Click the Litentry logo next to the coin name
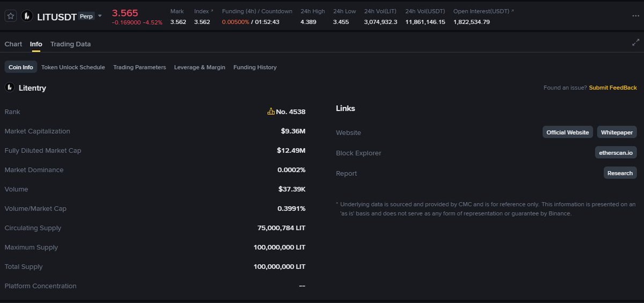The height and width of the screenshot is (303, 644). click(9, 87)
